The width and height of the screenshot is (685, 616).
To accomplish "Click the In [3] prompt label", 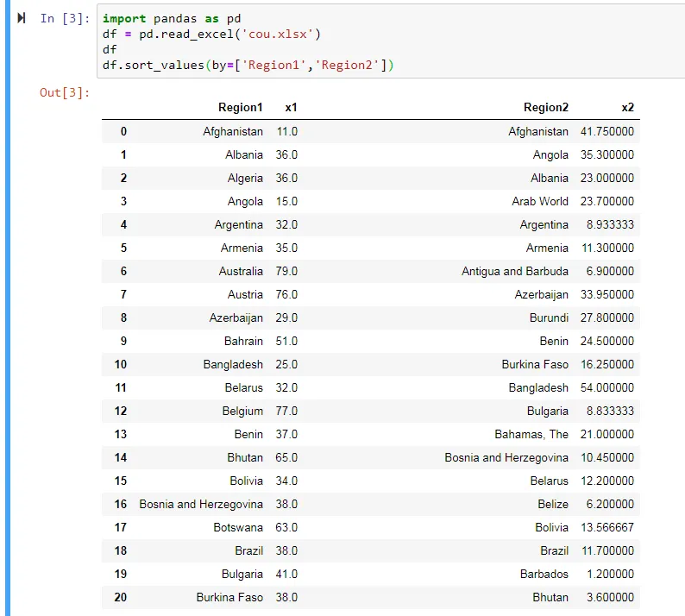I will click(65, 18).
